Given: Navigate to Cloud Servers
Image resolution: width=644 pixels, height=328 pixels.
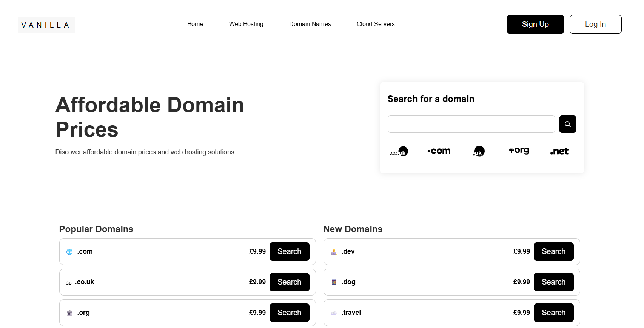Looking at the screenshot, I should tap(376, 24).
